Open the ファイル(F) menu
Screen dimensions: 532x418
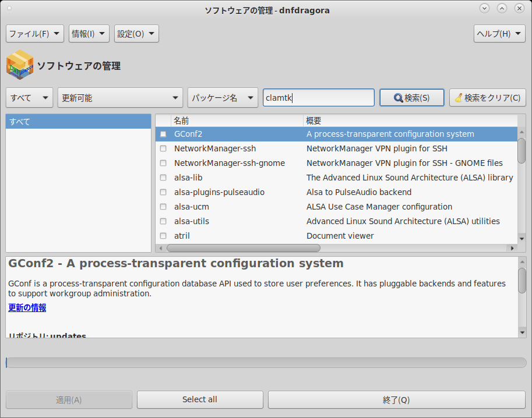(x=34, y=34)
